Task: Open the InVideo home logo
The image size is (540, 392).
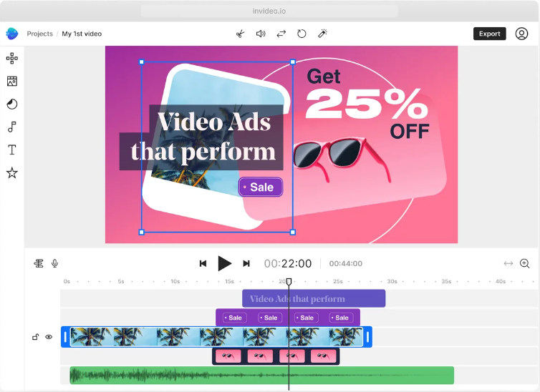Action: (x=12, y=34)
